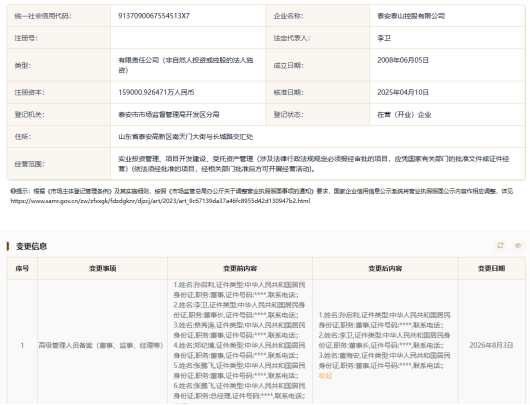
Task: Click the 变更前内容 column header
Action: (x=240, y=268)
